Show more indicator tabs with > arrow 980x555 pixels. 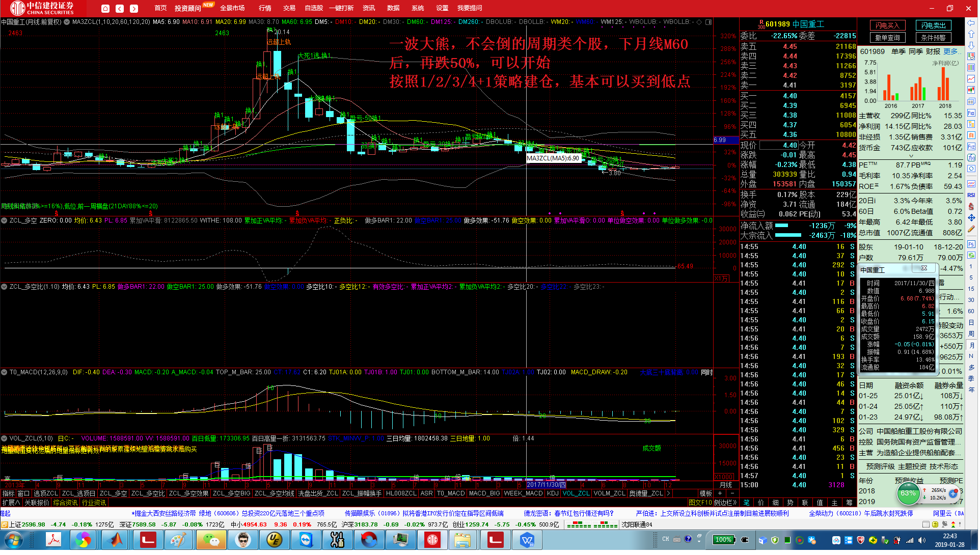click(x=669, y=494)
